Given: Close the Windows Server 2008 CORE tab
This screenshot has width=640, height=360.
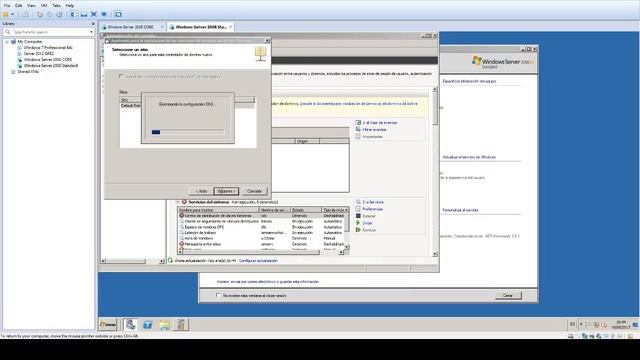Looking at the screenshot, I should click(x=162, y=27).
